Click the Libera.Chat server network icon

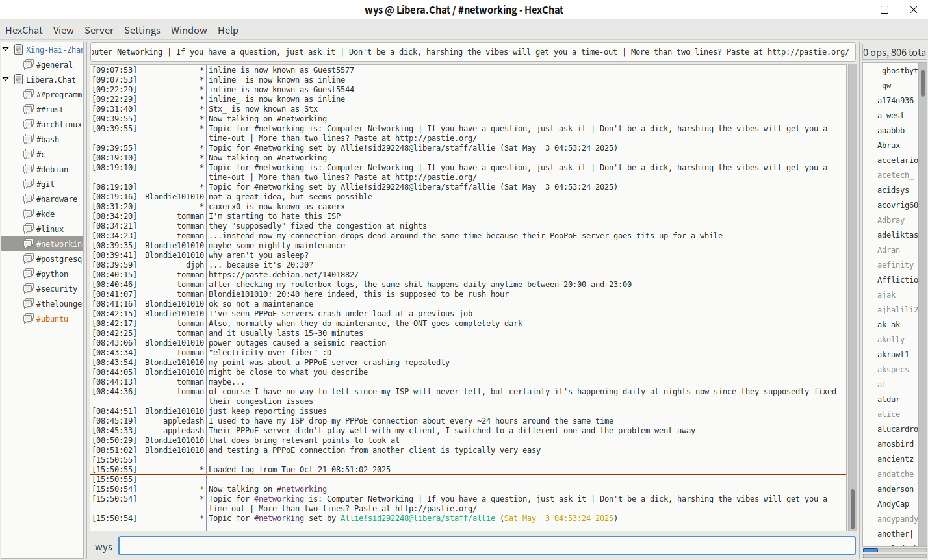click(18, 79)
